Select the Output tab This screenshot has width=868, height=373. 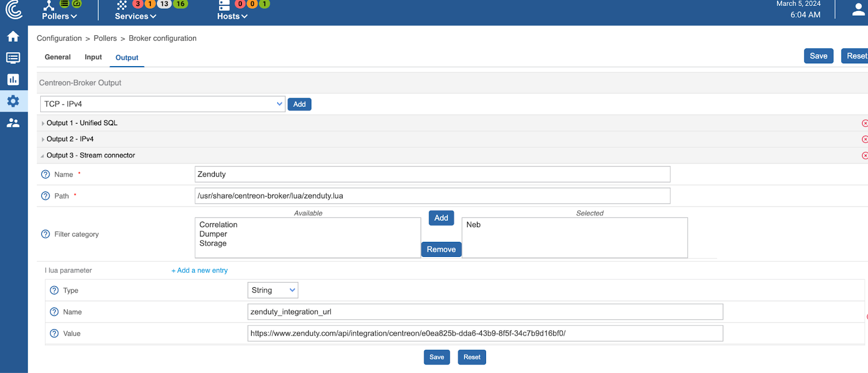pyautogui.click(x=127, y=57)
